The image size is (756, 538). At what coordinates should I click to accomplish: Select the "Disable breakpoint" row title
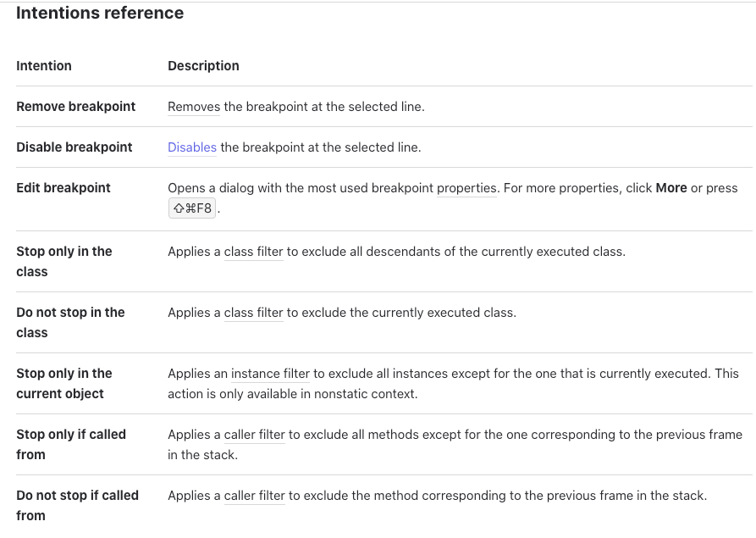click(x=74, y=147)
